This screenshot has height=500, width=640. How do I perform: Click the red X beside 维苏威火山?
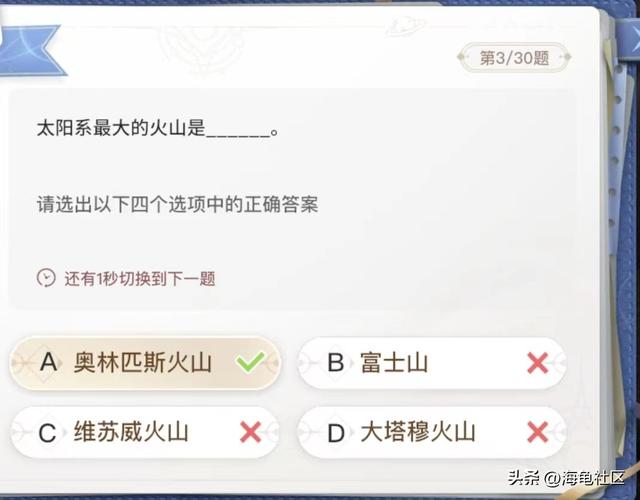250,432
